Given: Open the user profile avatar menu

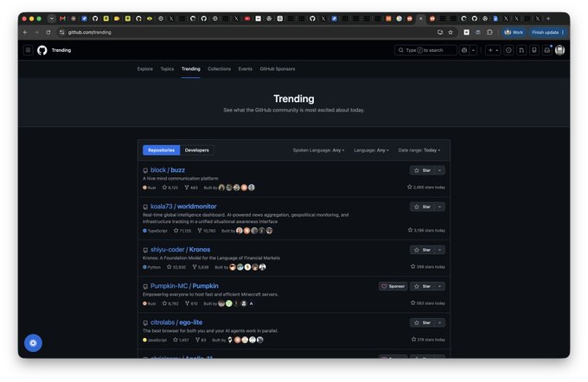Looking at the screenshot, I should (x=559, y=50).
